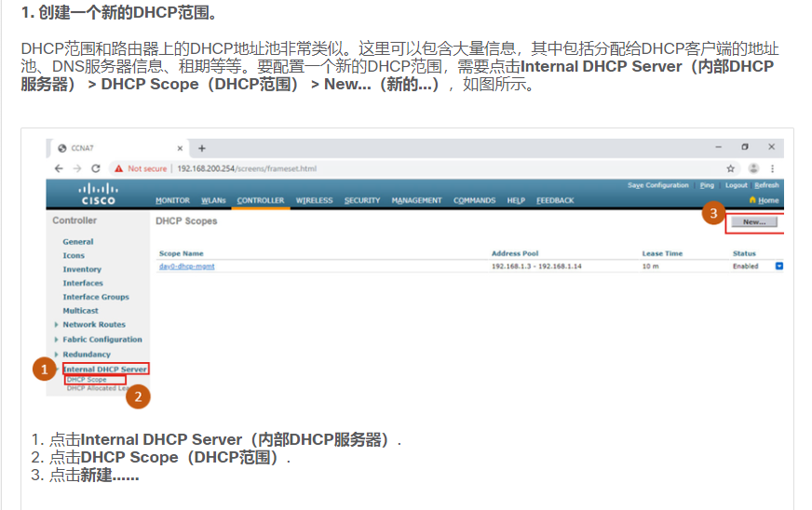Click the browser back arrow
This screenshot has width=812, height=510.
[x=60, y=168]
